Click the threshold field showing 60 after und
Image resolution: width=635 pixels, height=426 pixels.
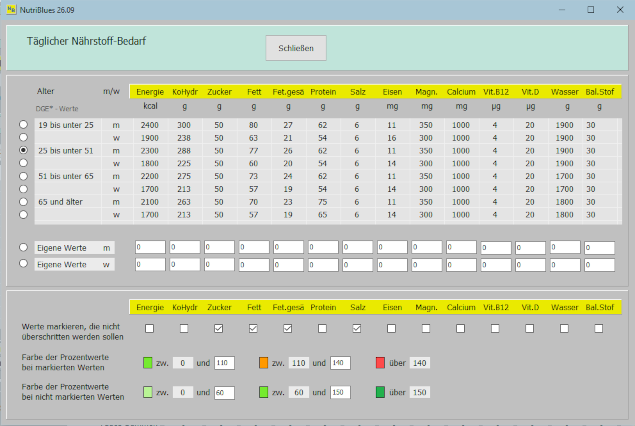click(x=223, y=392)
